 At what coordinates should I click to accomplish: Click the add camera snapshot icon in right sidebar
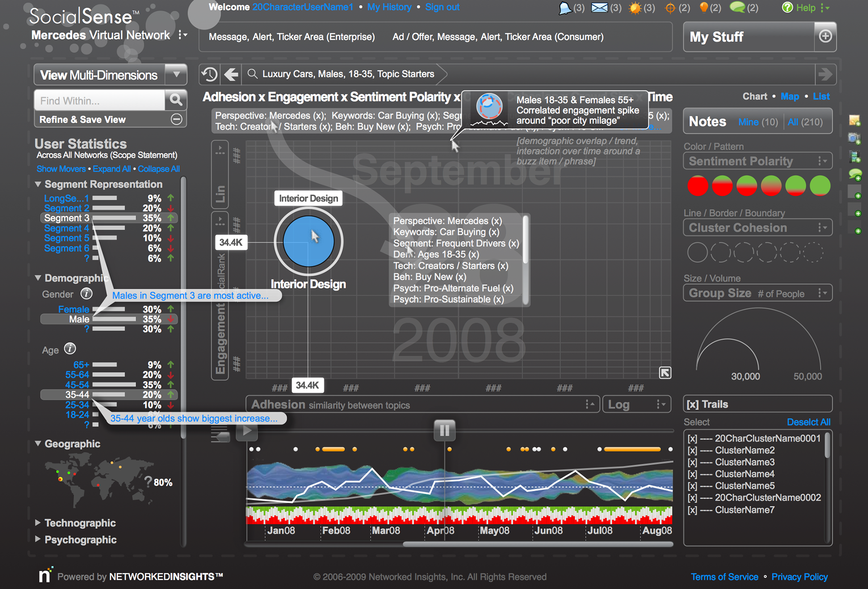click(854, 138)
